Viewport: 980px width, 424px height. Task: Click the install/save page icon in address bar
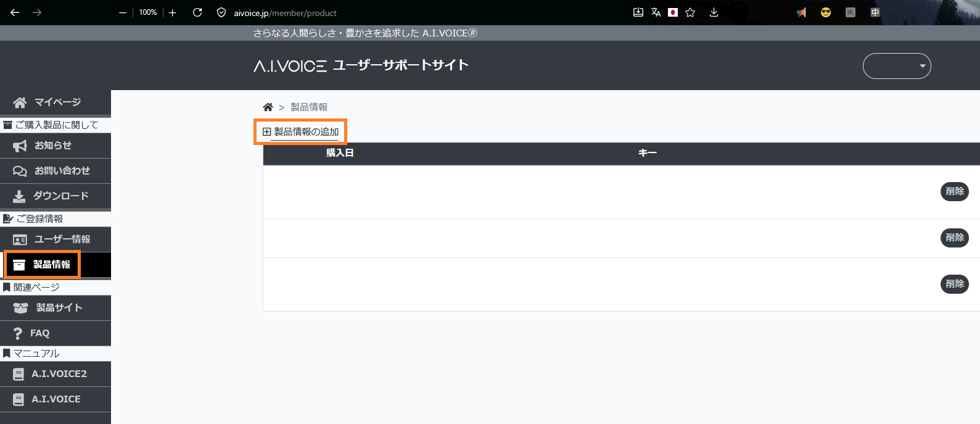(x=638, y=12)
